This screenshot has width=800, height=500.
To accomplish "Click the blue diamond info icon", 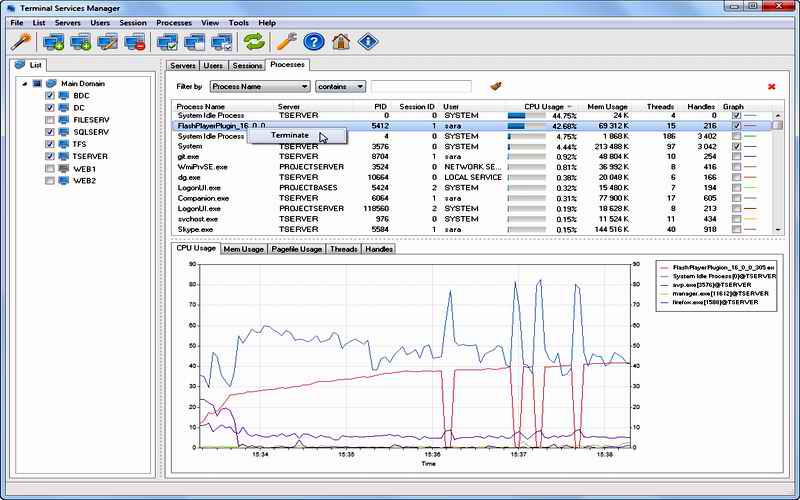I will click(x=368, y=42).
